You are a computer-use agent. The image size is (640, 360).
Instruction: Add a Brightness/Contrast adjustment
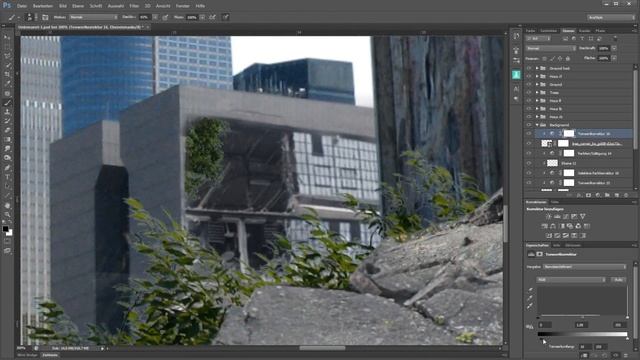coord(549,216)
